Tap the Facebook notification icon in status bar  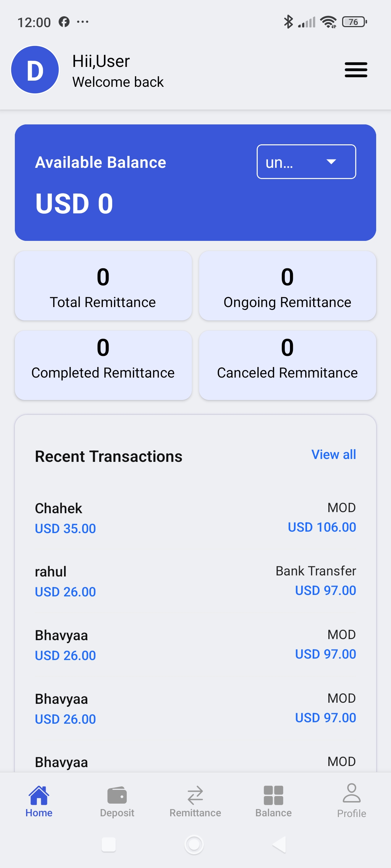point(64,22)
